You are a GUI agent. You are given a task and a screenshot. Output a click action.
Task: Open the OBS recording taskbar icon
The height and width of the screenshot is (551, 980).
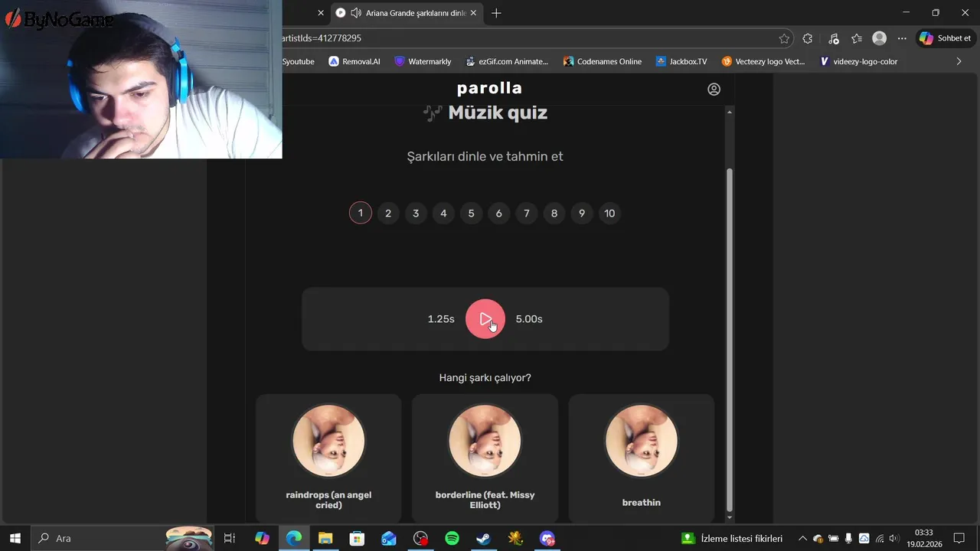click(420, 538)
